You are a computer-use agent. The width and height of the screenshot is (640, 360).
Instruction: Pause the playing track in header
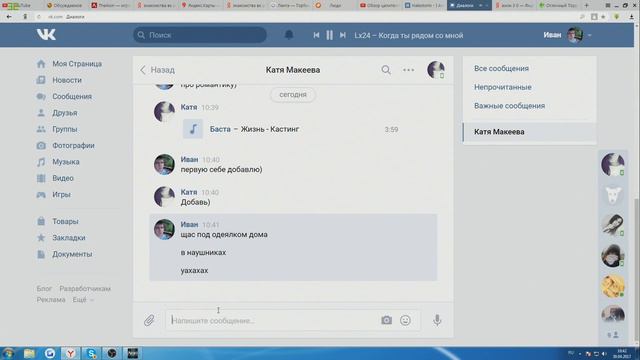(x=329, y=35)
